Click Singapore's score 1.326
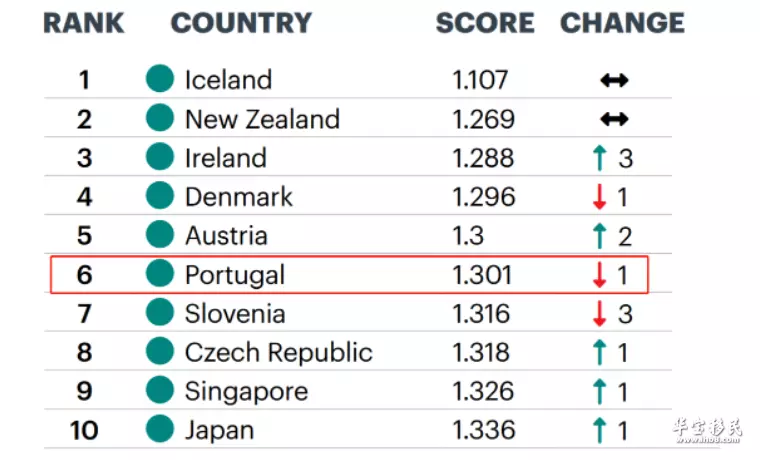 [x=483, y=391]
